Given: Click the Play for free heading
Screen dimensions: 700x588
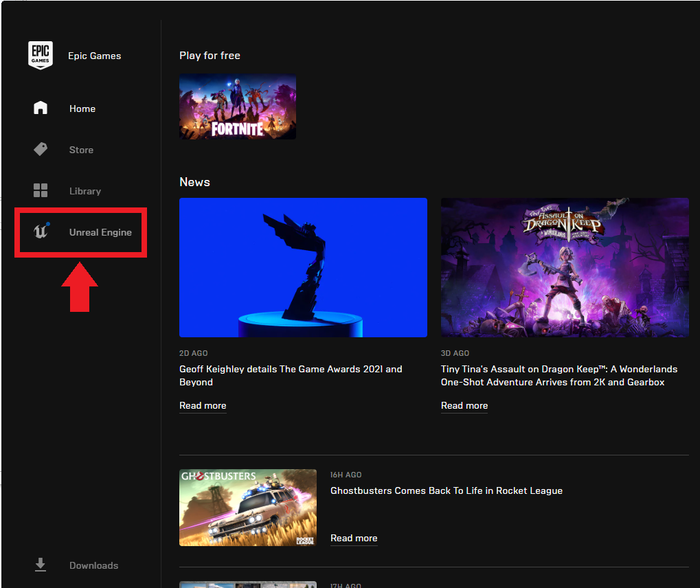Looking at the screenshot, I should pos(210,56).
